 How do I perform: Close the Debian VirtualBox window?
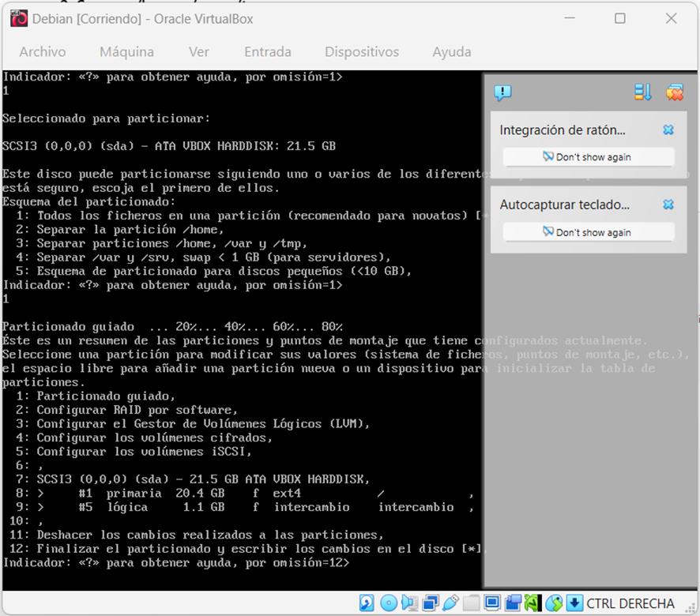671,18
